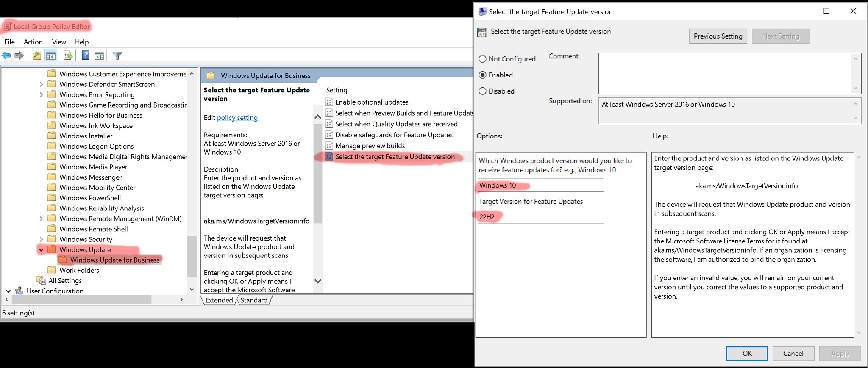Switch to the Extended tab
Image resolution: width=868 pixels, height=368 pixels.
click(219, 300)
